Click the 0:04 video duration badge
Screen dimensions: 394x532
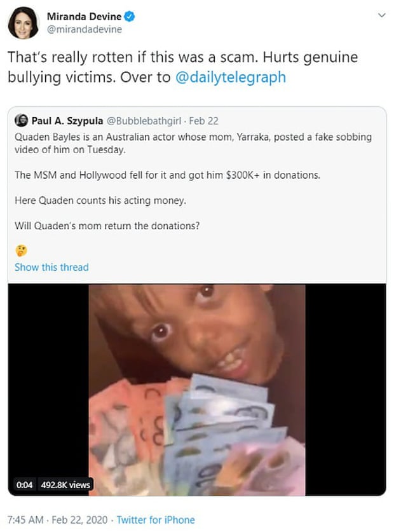coord(24,485)
